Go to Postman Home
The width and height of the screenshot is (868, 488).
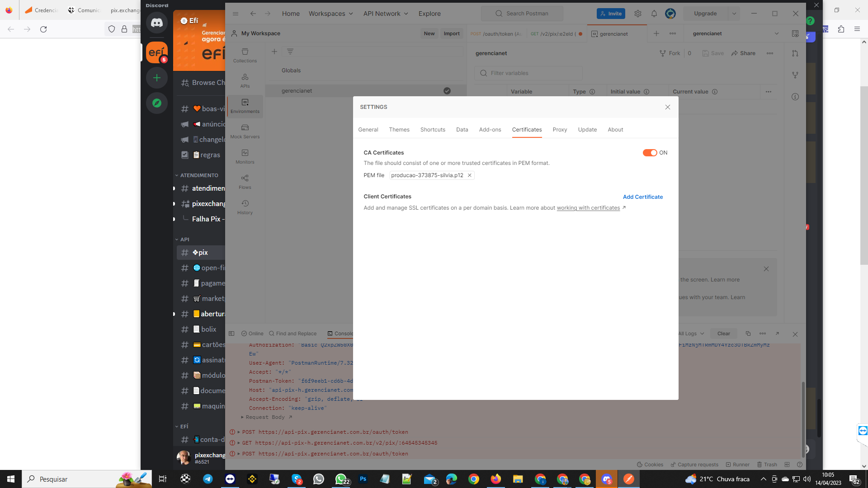click(x=291, y=14)
